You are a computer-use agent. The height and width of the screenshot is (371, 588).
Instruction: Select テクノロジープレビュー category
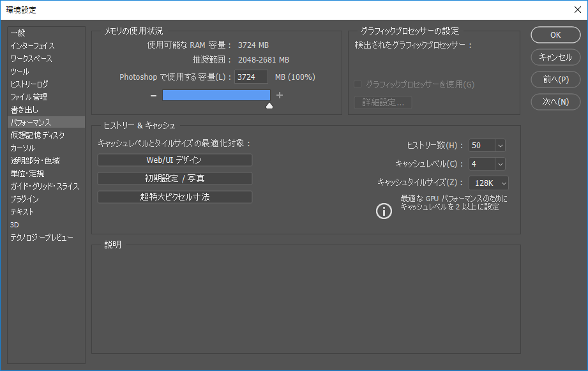46,237
